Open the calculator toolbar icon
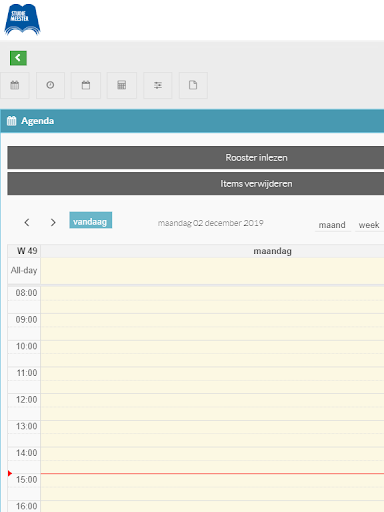 (x=122, y=85)
